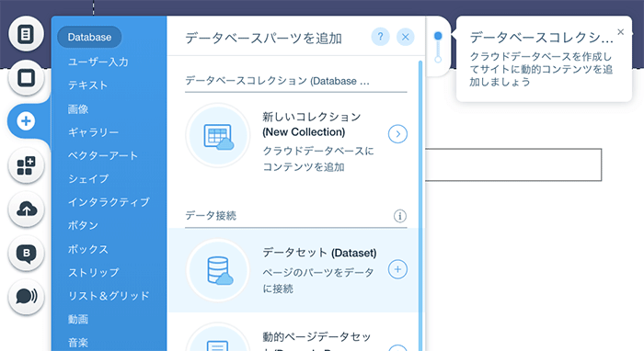Click the データベースパーツを追加 panel title
Image resolution: width=644 pixels, height=351 pixels.
263,39
